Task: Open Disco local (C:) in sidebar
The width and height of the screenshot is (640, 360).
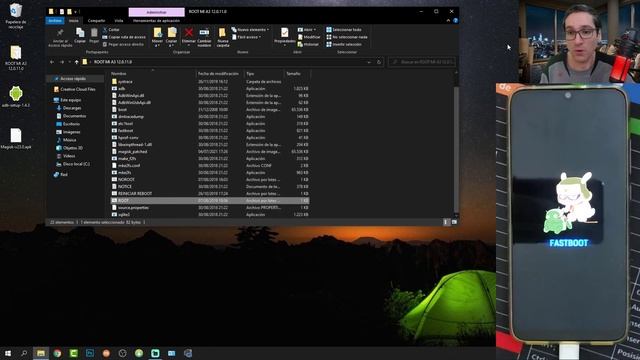Action: [x=73, y=164]
